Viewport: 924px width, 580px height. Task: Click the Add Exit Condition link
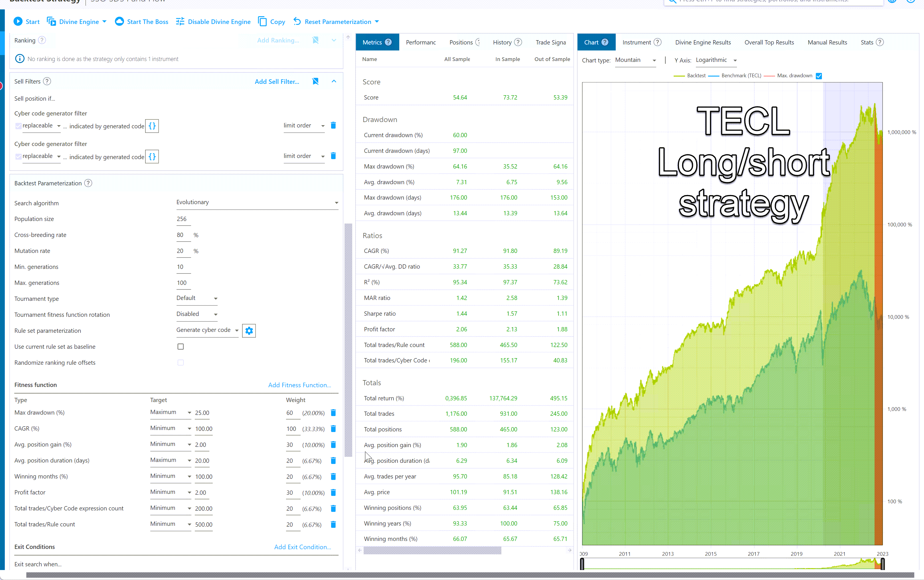point(303,547)
